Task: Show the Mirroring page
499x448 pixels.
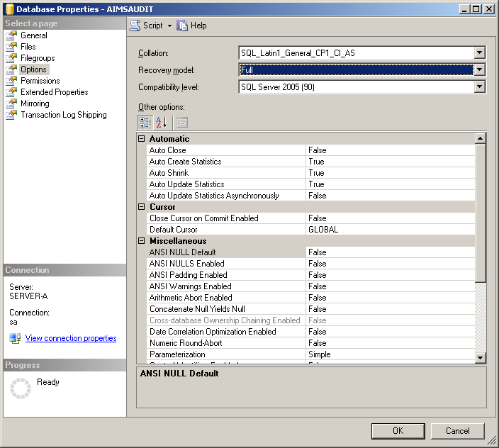Action: pyautogui.click(x=35, y=103)
